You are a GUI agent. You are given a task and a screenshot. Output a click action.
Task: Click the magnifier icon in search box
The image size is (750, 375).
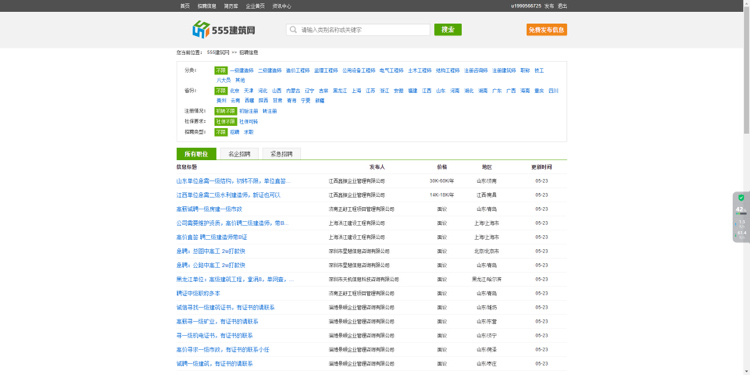[294, 30]
